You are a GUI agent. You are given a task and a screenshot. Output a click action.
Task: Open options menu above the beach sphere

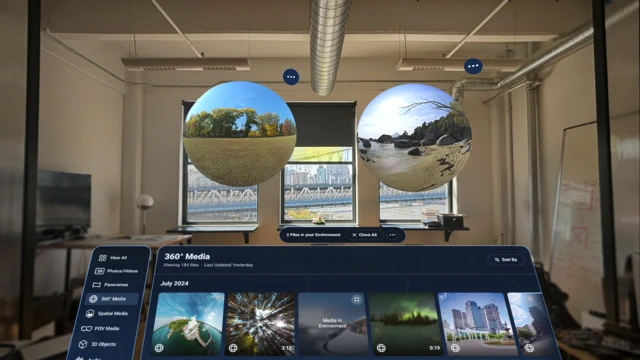coord(473,66)
